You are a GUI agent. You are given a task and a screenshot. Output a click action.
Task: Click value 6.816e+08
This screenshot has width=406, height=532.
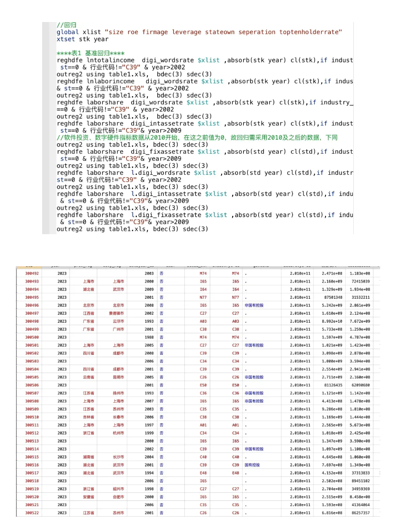[x=332, y=513]
